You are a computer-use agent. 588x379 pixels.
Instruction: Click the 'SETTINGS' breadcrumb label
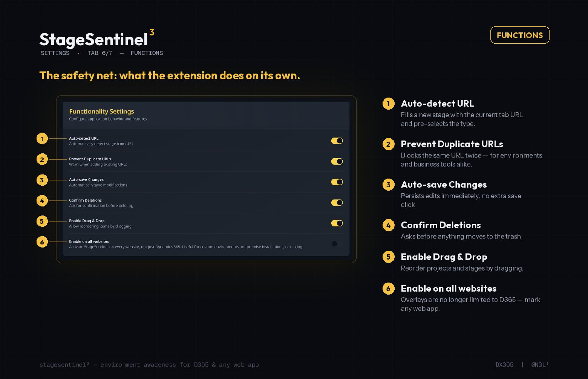(x=55, y=53)
